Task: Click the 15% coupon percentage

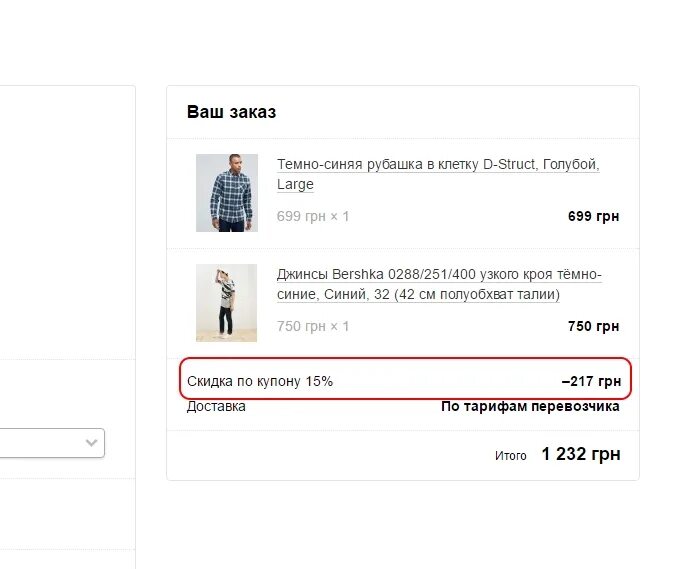Action: 320,381
